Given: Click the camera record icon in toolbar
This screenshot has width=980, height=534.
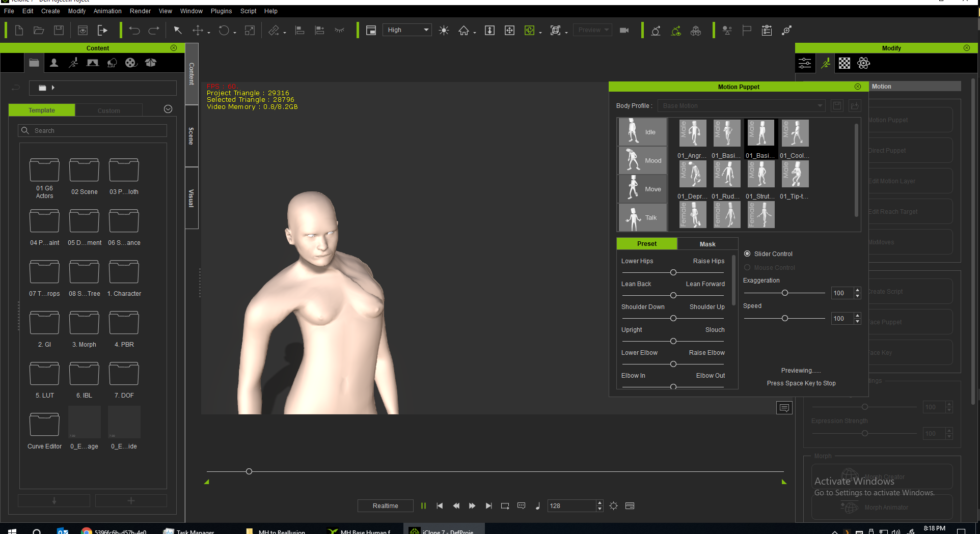Looking at the screenshot, I should [x=624, y=31].
